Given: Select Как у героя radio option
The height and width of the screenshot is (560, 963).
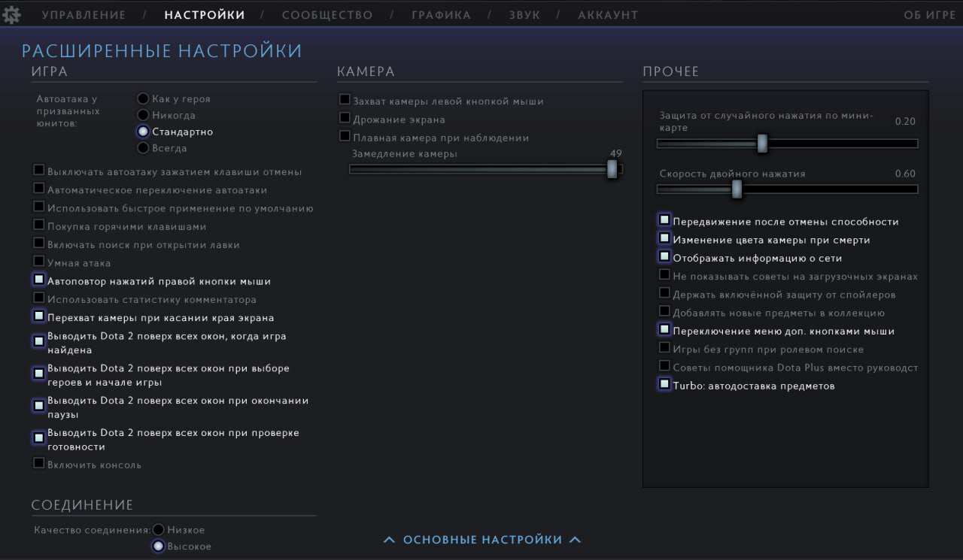Looking at the screenshot, I should pos(143,98).
